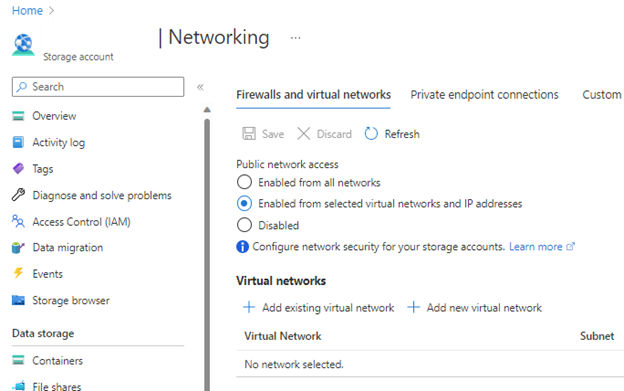Click the 'Data storage' section header
624x391 pixels.
point(43,333)
